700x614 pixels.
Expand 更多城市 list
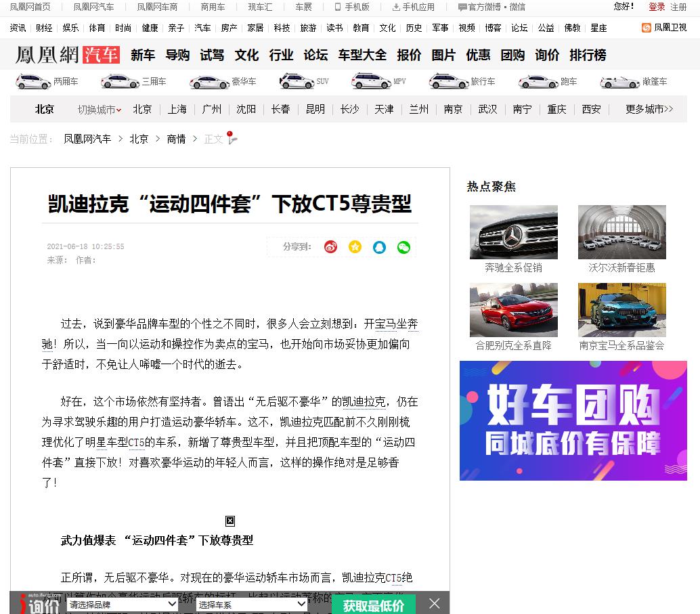click(x=649, y=110)
